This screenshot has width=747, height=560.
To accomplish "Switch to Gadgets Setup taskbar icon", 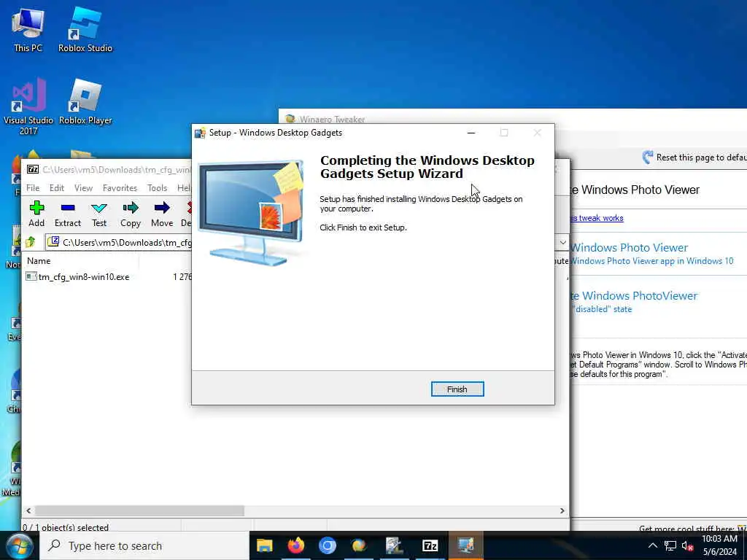I will (466, 545).
